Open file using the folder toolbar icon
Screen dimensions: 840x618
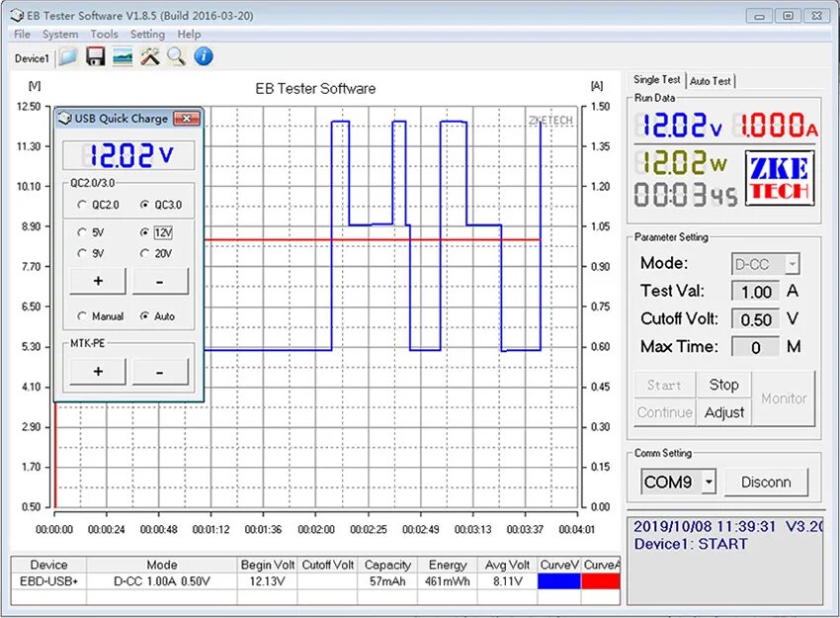tap(68, 56)
